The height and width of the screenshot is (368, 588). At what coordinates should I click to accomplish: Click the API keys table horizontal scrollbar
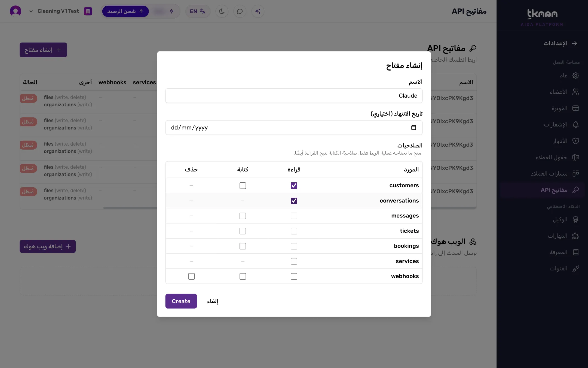point(130,208)
